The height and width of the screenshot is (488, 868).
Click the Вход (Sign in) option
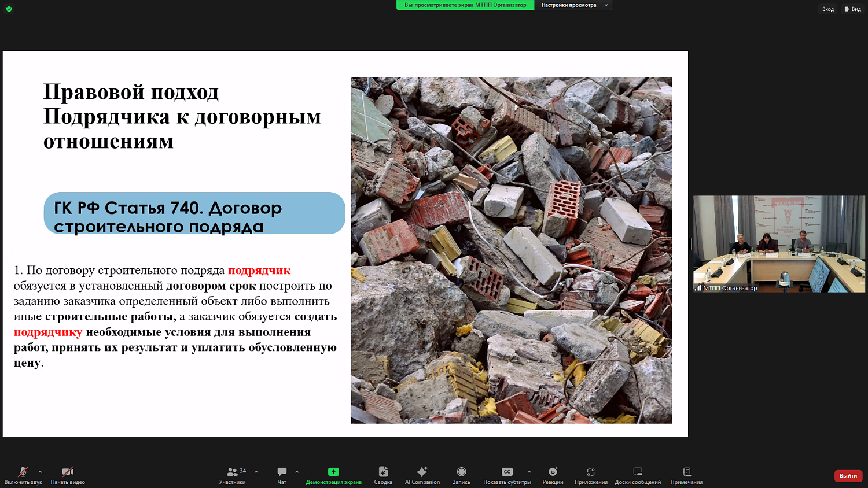(x=827, y=9)
